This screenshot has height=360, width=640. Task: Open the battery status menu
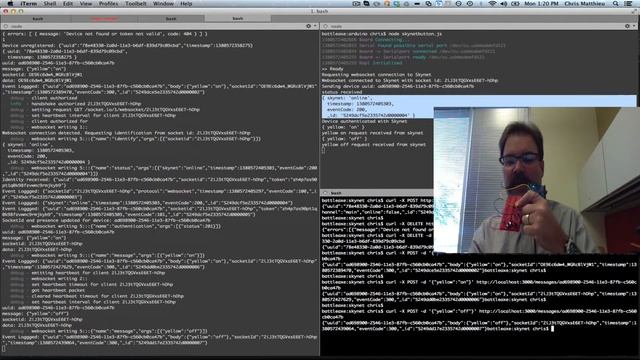(516, 4)
